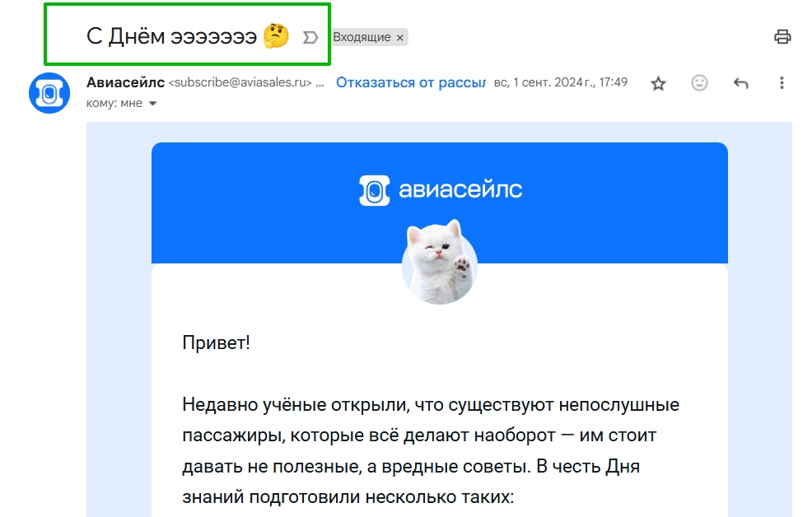Viewport: 812px width, 517px height.
Task: Reply using the arrow icon
Action: 740,83
